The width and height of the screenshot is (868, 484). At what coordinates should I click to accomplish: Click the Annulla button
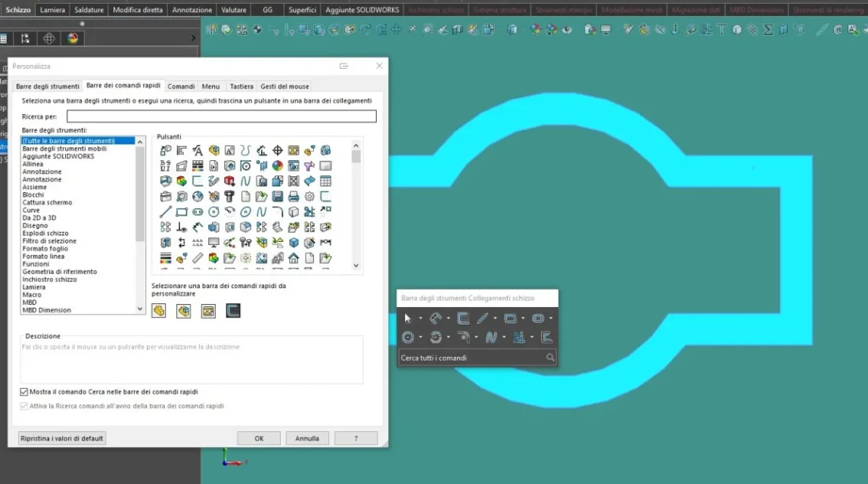[306, 438]
